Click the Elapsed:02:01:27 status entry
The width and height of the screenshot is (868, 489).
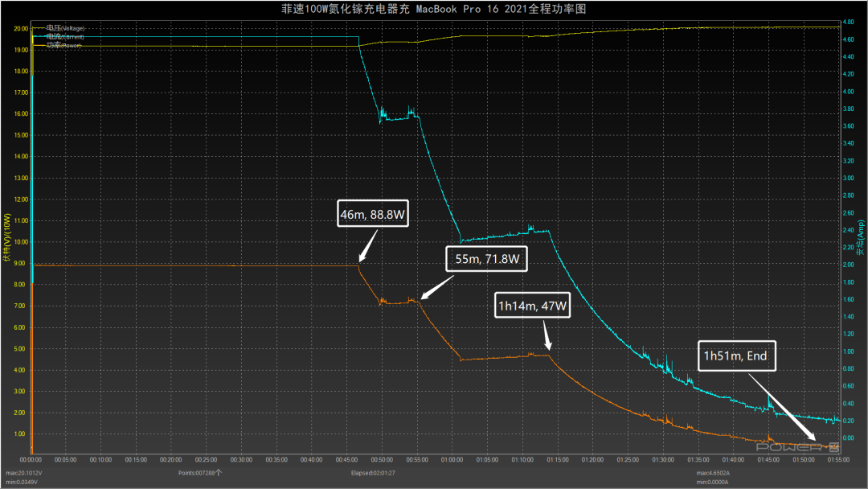373,473
